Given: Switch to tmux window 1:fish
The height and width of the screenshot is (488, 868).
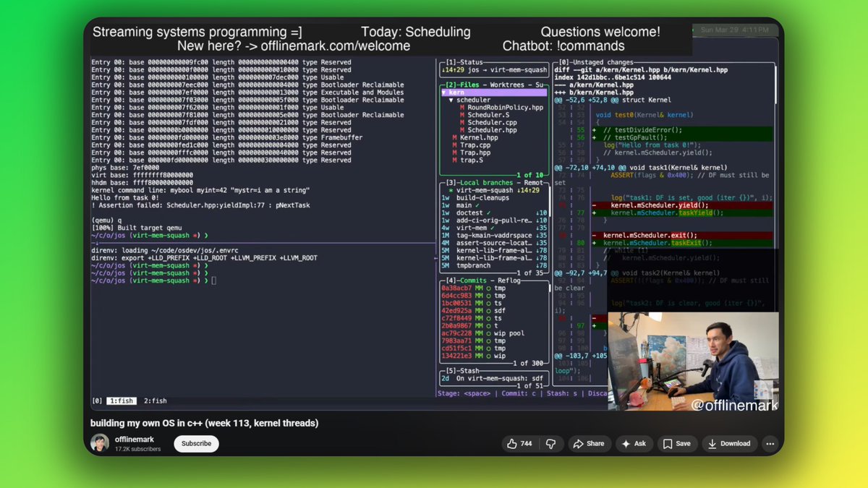Looking at the screenshot, I should 122,401.
